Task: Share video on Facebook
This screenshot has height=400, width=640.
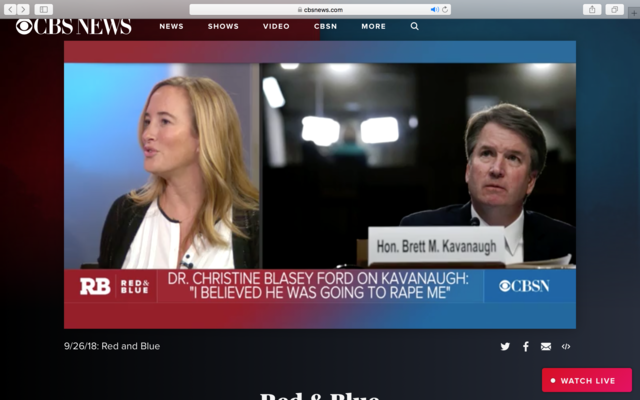Action: tap(526, 347)
